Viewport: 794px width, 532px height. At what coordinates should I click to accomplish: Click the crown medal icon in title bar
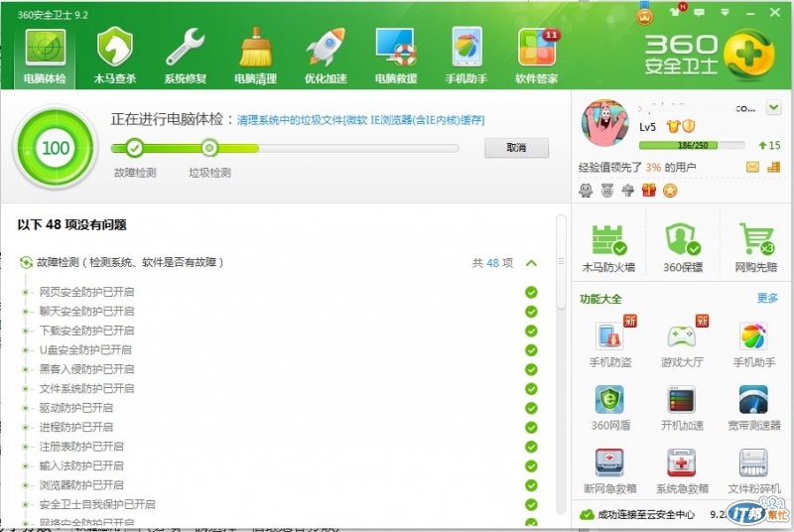(x=644, y=15)
